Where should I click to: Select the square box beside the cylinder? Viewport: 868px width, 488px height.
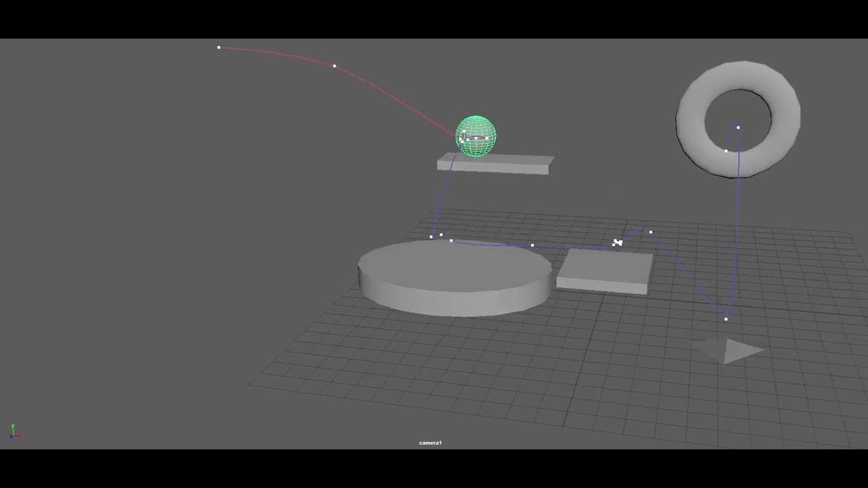(604, 272)
